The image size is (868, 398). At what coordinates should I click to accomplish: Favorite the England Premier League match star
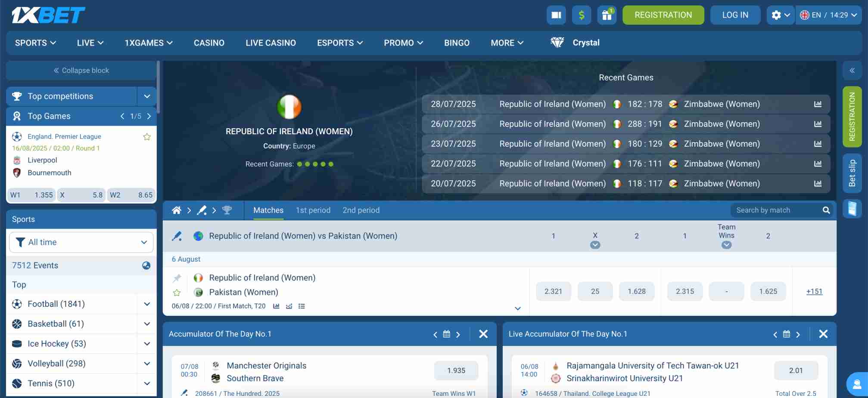147,137
